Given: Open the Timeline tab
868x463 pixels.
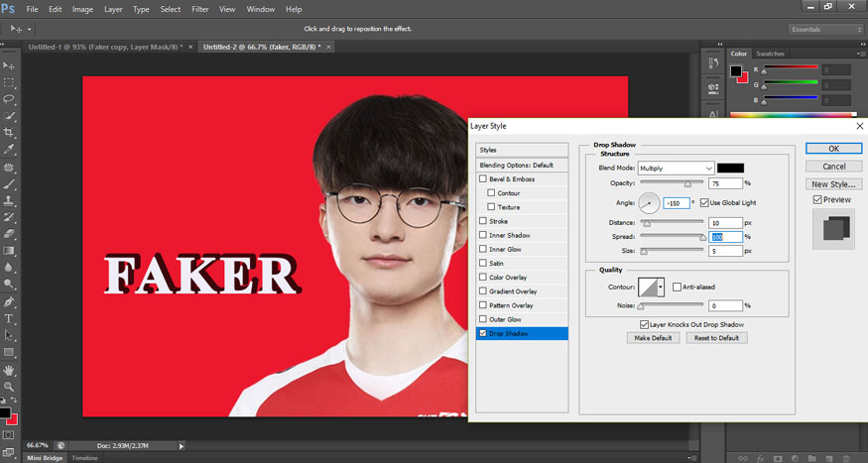Looking at the screenshot, I should click(x=84, y=458).
